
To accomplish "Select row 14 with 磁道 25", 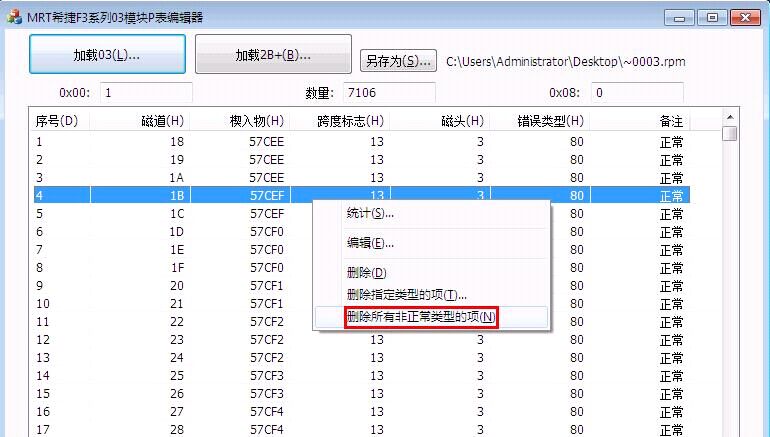I will point(362,376).
